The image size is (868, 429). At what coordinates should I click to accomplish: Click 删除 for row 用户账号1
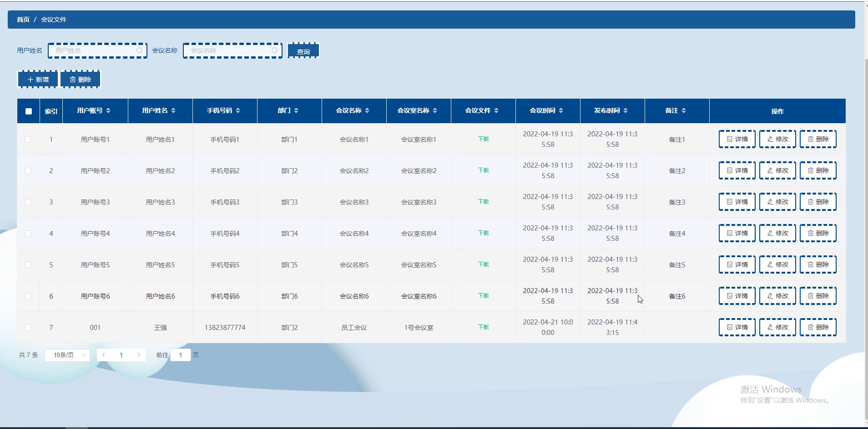tap(818, 139)
